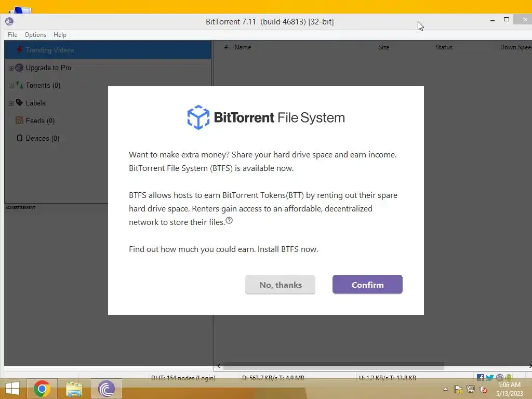The width and height of the screenshot is (532, 399).
Task: Sort torrent list by Status column
Action: [x=444, y=47]
